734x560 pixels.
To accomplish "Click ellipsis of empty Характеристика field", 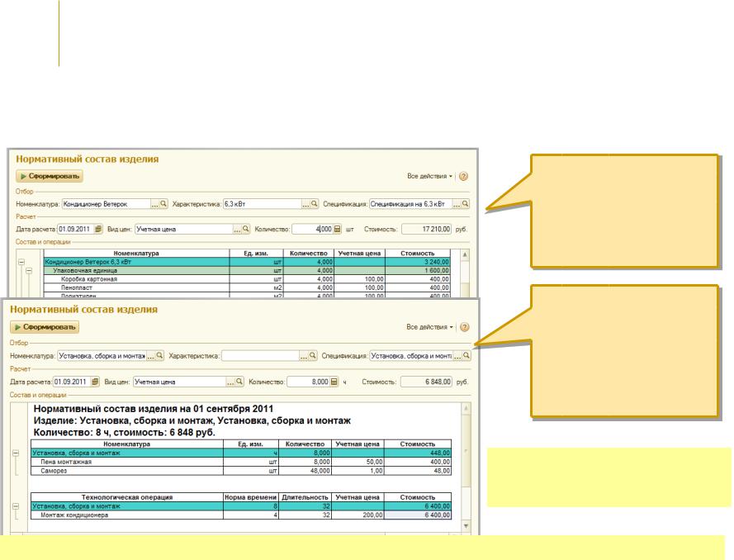I will (304, 356).
